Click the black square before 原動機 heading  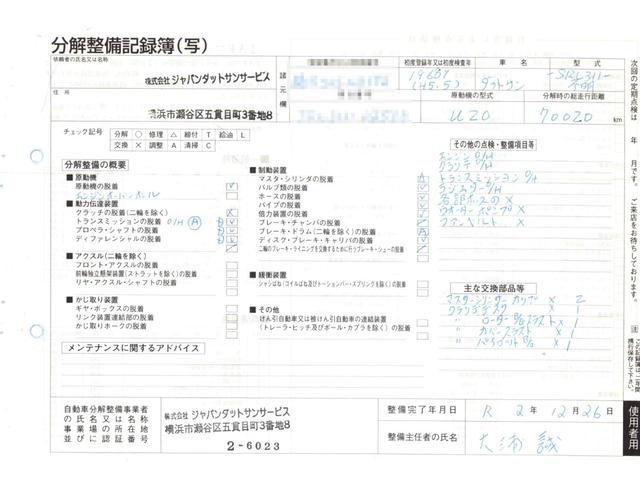point(71,178)
